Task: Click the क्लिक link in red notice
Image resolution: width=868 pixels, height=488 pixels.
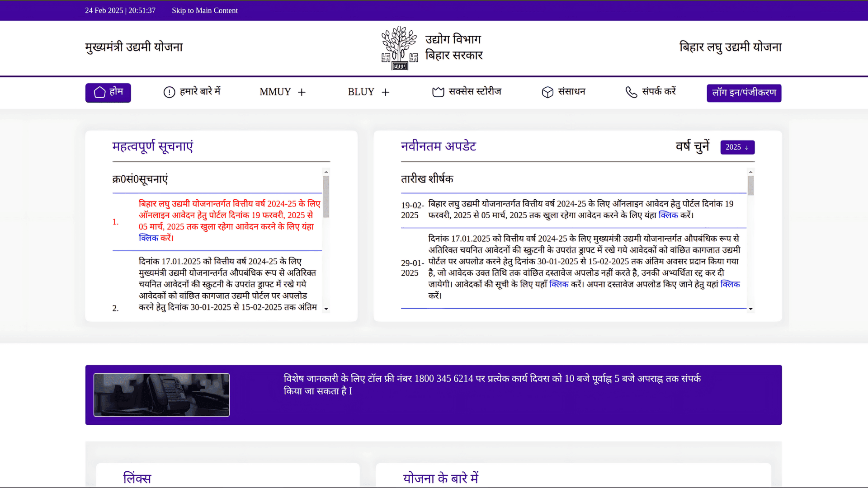Action: [x=148, y=238]
